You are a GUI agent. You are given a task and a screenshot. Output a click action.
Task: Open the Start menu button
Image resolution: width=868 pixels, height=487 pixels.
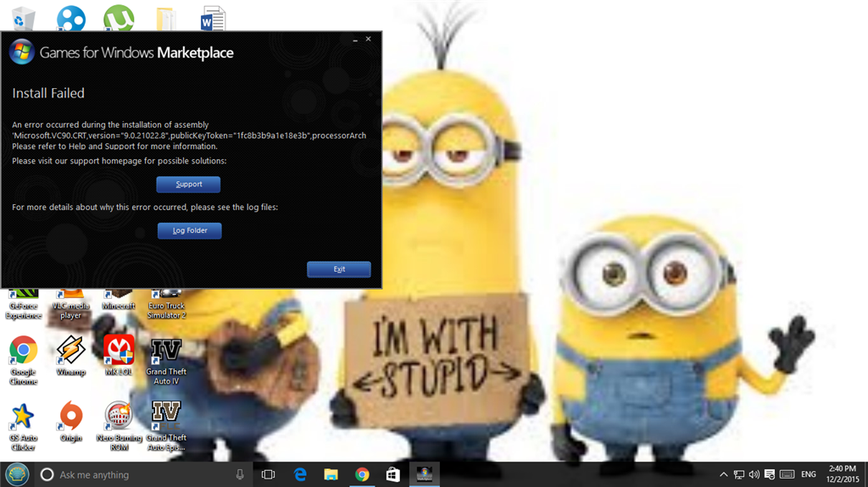[x=17, y=474]
